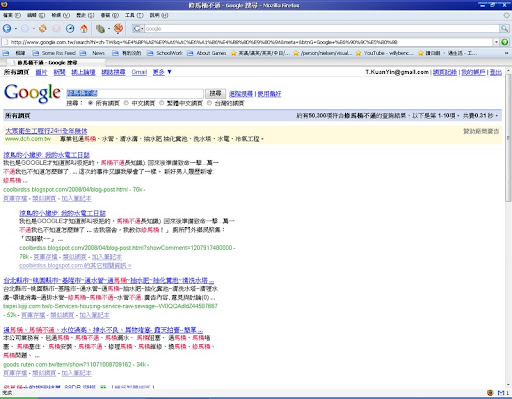The image size is (512, 399).
Task: Click the scrollbar down arrow
Action: click(x=508, y=385)
